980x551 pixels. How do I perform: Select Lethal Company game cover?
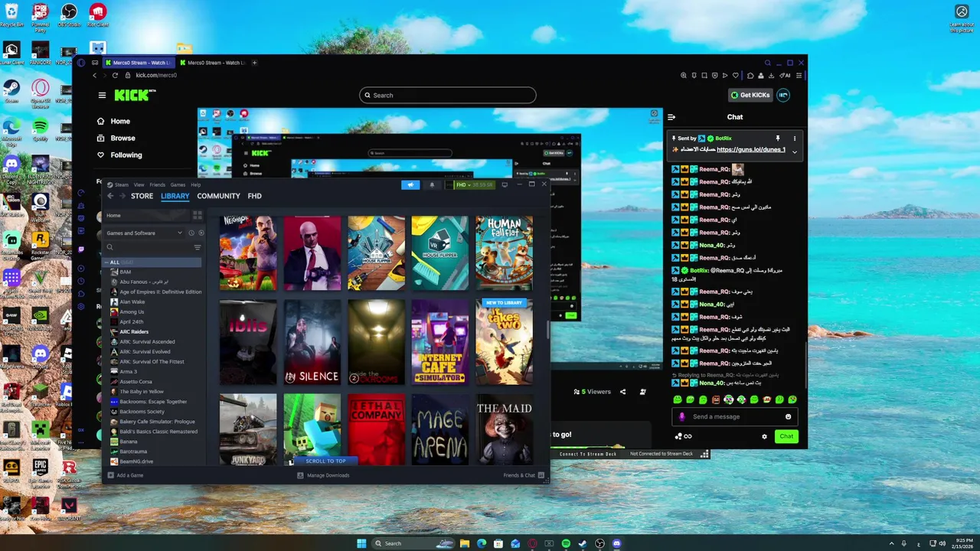point(377,429)
